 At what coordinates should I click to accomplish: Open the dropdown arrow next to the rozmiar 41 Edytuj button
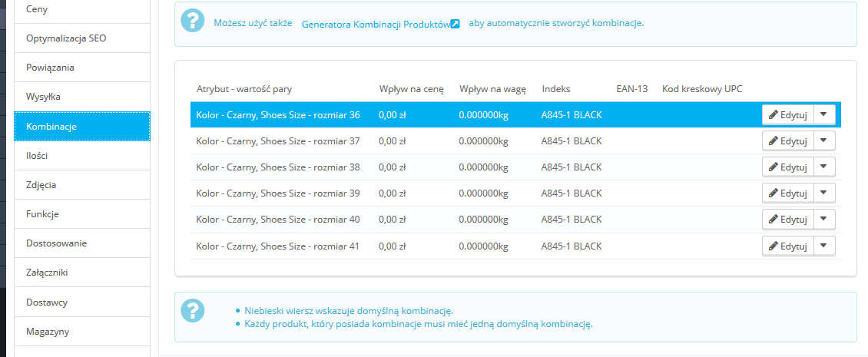(x=823, y=246)
